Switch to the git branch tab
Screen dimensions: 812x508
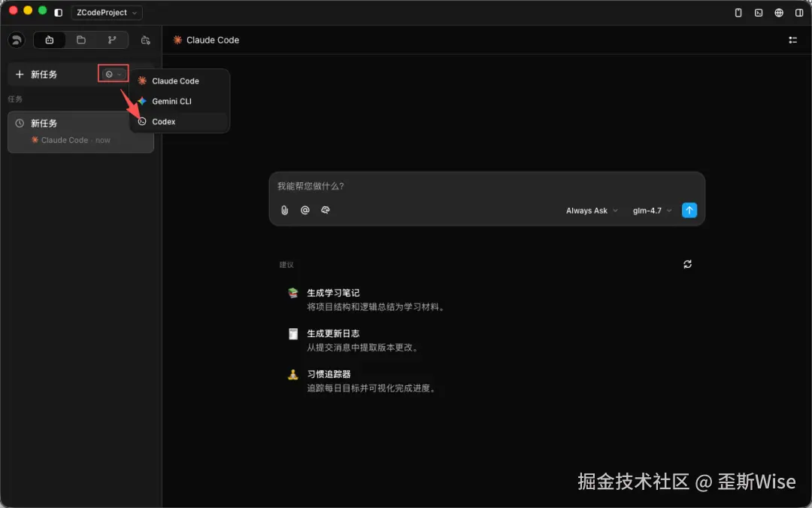[112, 40]
